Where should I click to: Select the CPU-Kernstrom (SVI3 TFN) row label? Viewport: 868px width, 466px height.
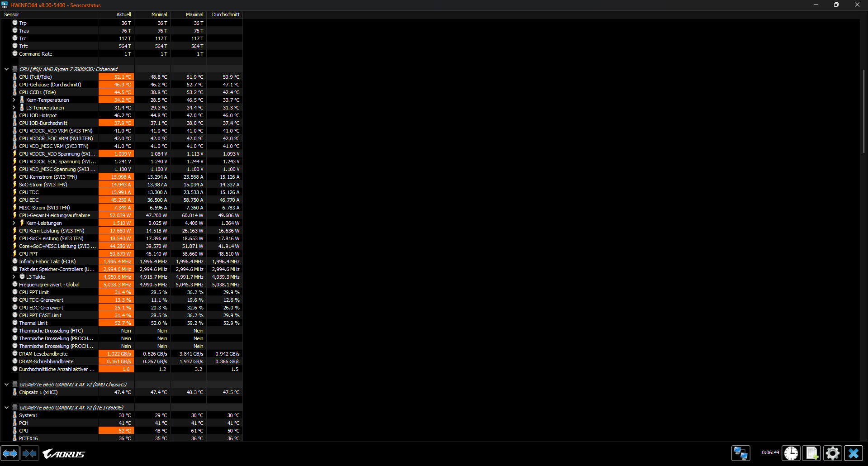coord(48,177)
